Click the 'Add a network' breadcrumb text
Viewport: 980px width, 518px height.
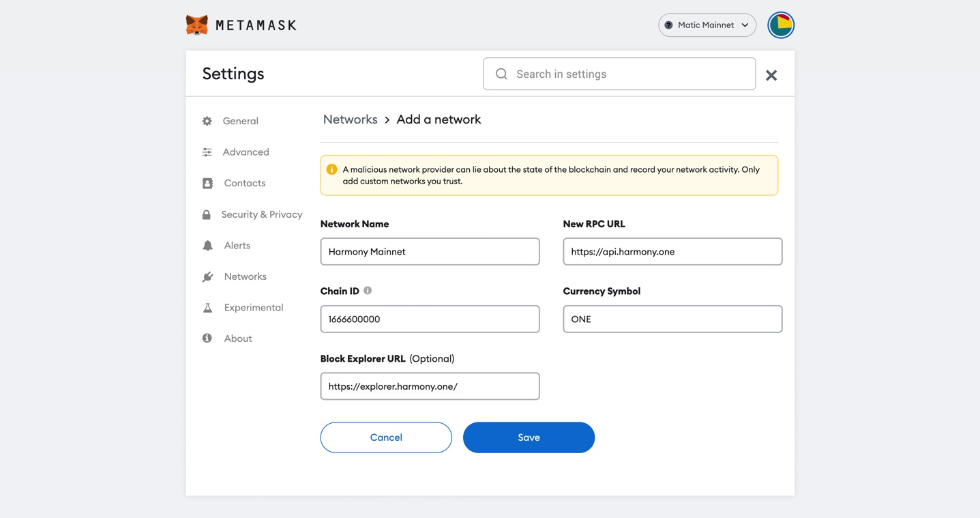[439, 119]
